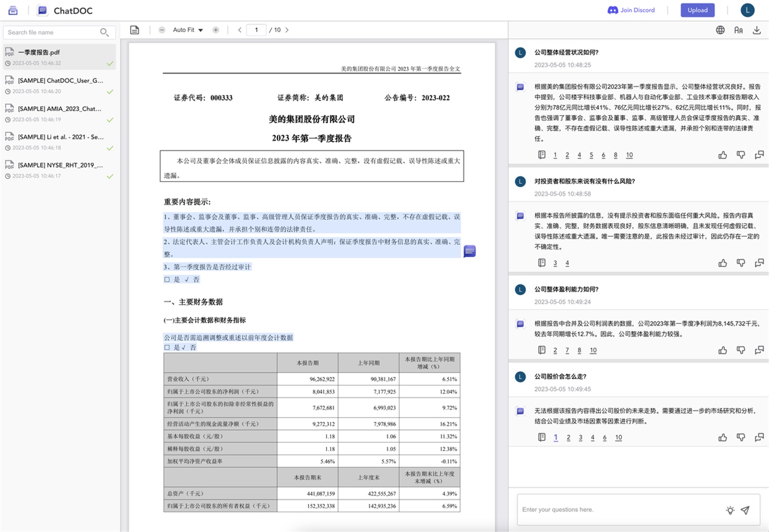Open the first answer's source pages book icon
The width and height of the screenshot is (769, 532).
(542, 155)
